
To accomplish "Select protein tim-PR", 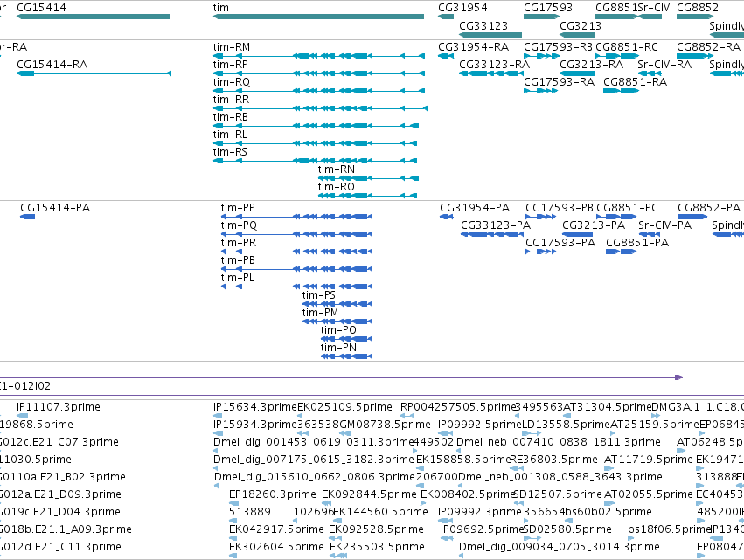I will 296,252.
